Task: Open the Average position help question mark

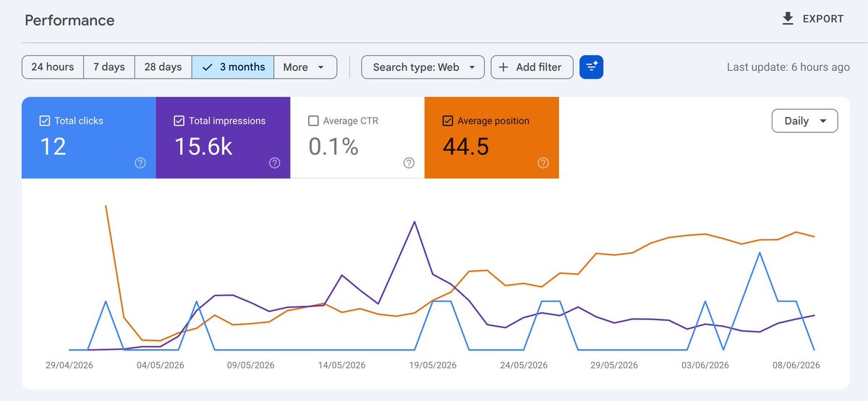Action: point(543,163)
